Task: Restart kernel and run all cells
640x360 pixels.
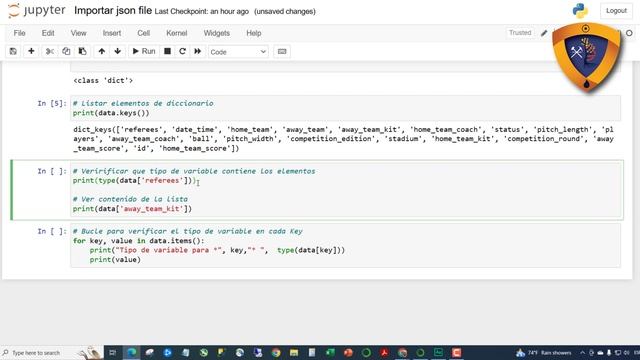Action: (198, 51)
